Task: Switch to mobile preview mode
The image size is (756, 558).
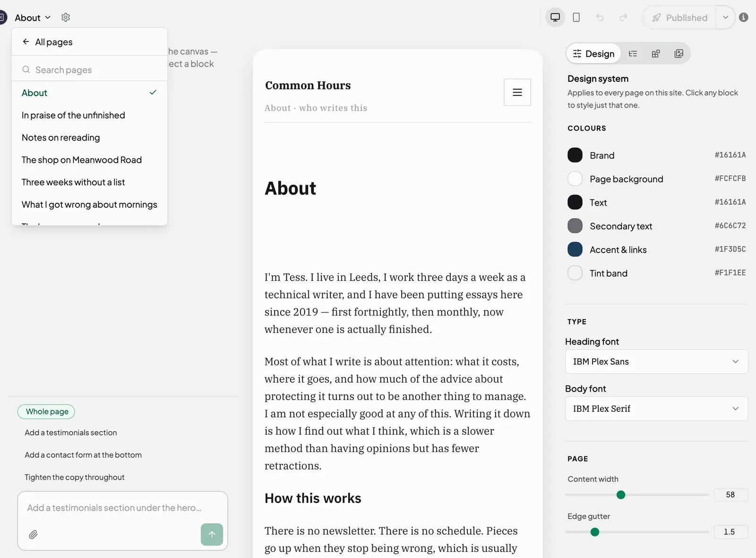Action: [576, 17]
